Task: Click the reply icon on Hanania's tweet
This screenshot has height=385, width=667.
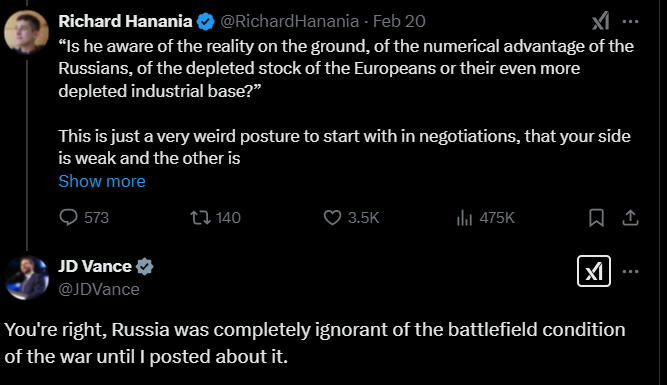Action: tap(68, 217)
